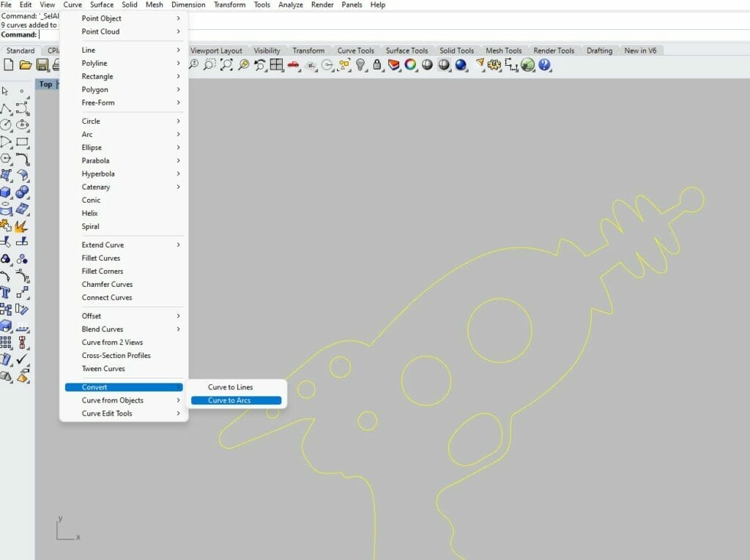This screenshot has width=750, height=560.
Task: Select the Rectangle tool in sidebar
Action: (x=22, y=141)
